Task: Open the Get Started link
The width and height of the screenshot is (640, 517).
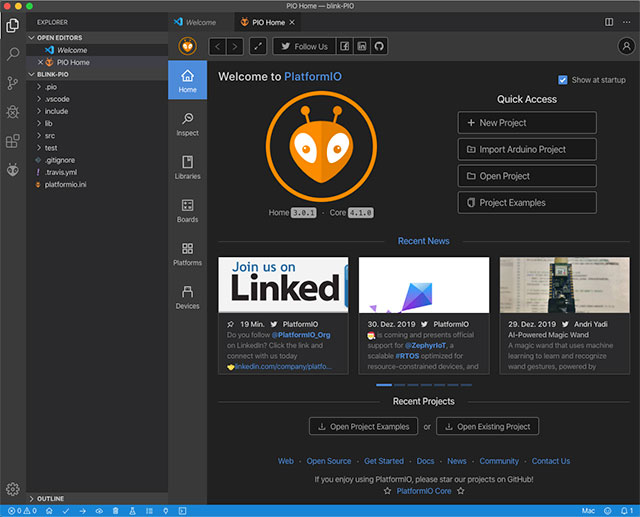Action: (x=384, y=461)
